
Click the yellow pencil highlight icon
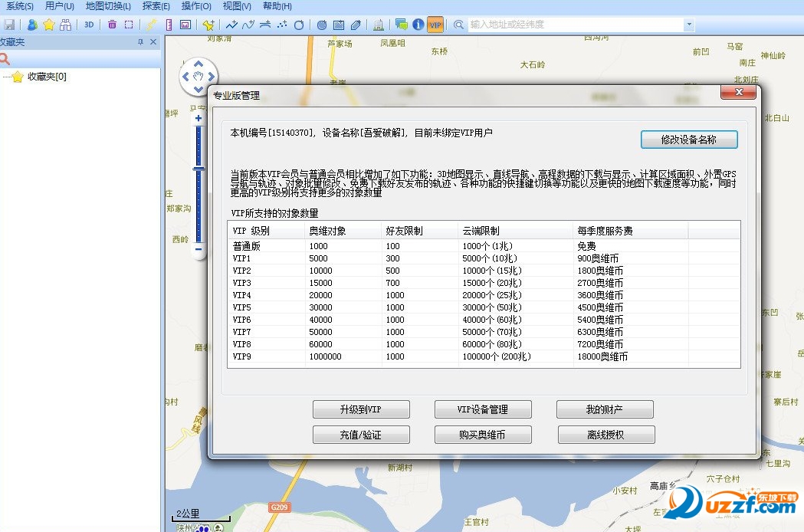click(x=151, y=25)
